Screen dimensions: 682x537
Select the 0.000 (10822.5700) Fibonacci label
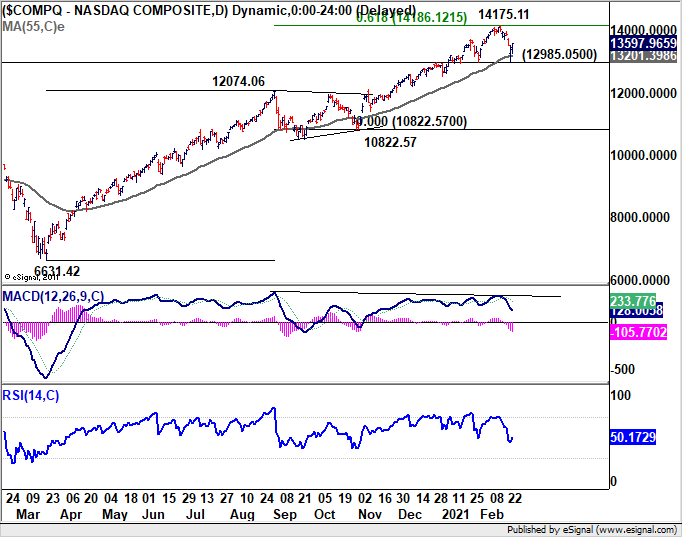(411, 121)
